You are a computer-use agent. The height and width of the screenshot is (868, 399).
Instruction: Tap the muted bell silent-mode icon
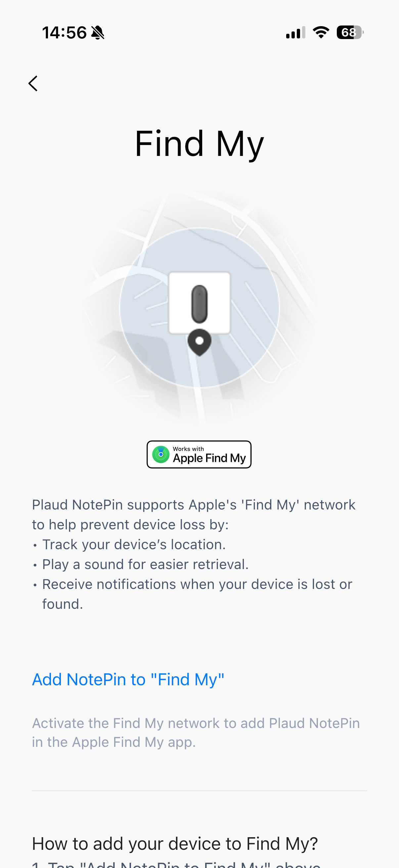pyautogui.click(x=98, y=33)
